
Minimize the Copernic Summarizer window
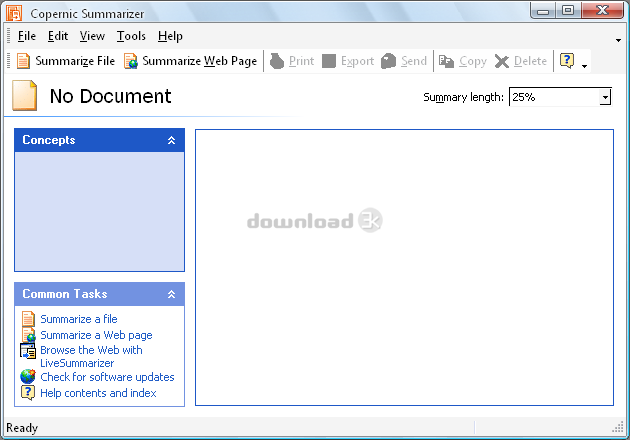(x=543, y=11)
